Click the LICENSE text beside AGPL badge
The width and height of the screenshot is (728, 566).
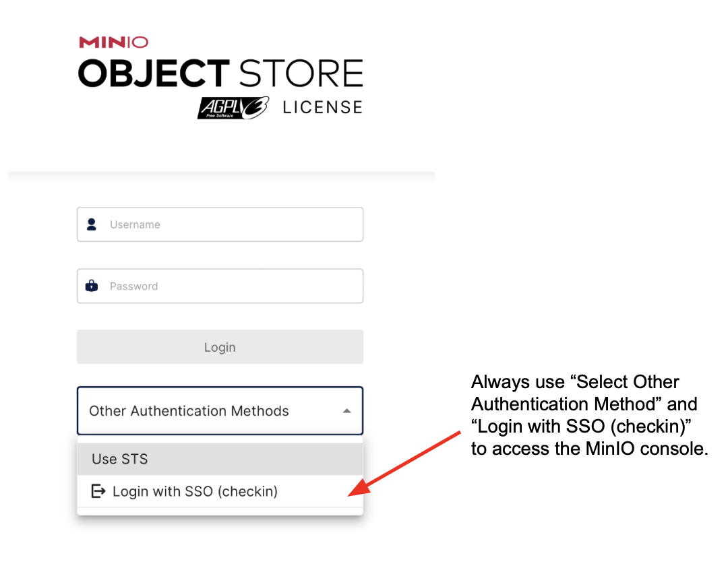(x=322, y=107)
